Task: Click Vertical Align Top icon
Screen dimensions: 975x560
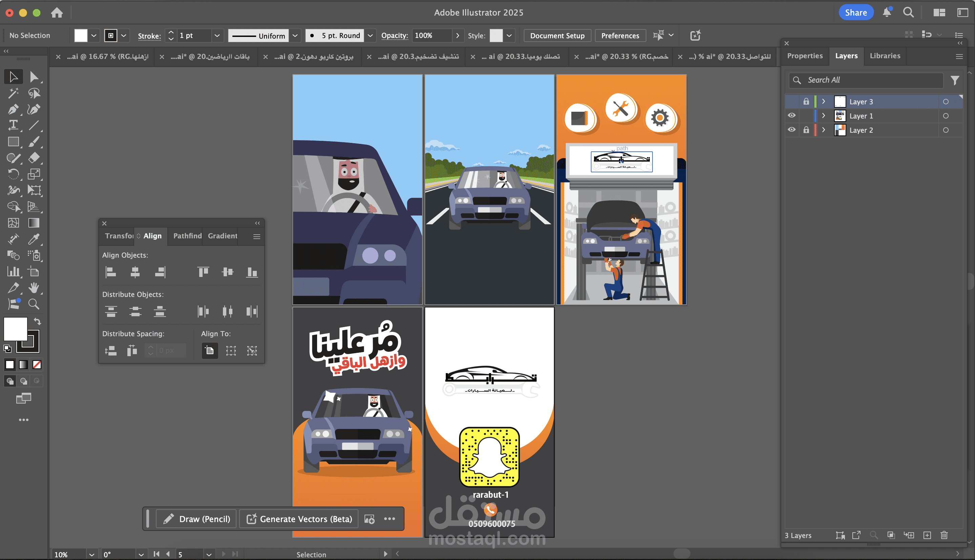Action: click(203, 272)
